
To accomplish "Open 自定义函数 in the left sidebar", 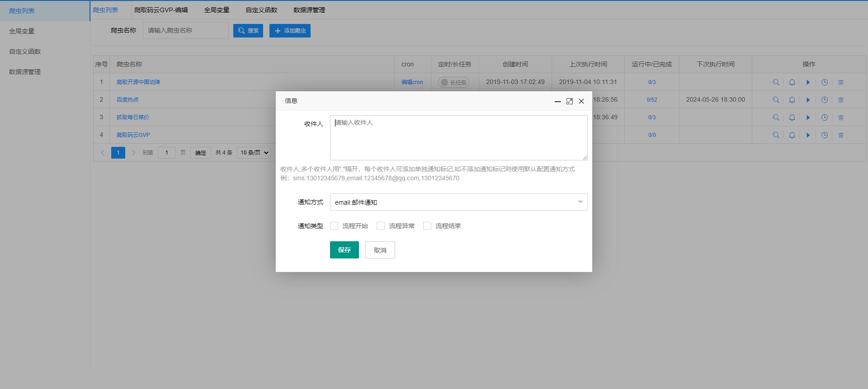I will [45, 52].
